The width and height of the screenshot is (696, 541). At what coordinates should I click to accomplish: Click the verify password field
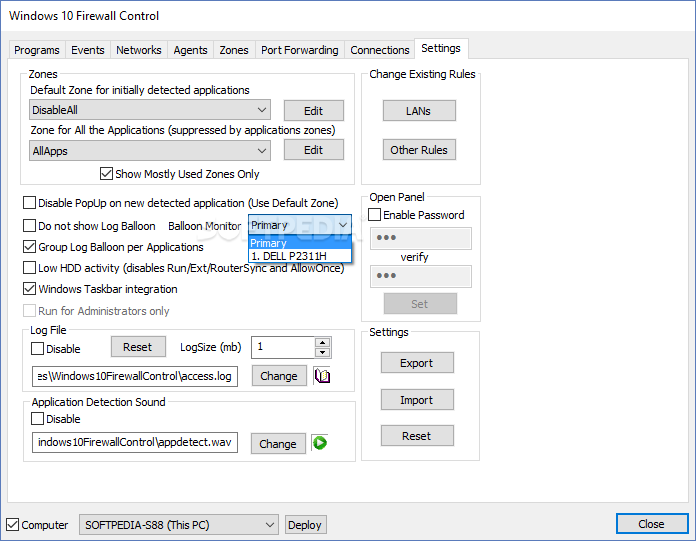(x=421, y=276)
